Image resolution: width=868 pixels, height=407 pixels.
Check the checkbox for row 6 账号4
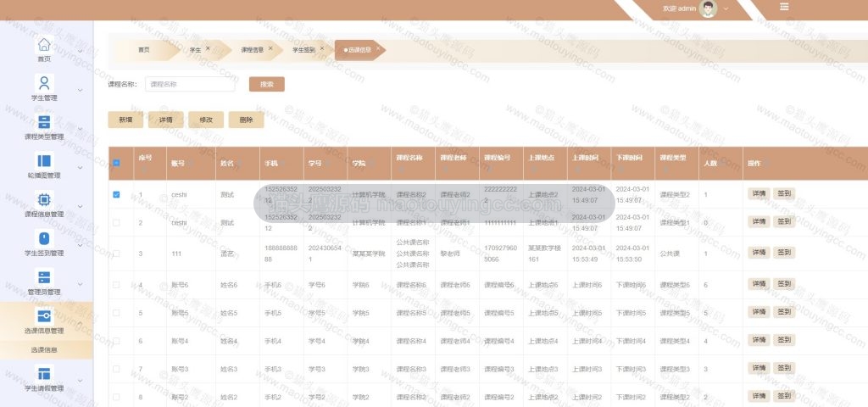[x=116, y=341]
